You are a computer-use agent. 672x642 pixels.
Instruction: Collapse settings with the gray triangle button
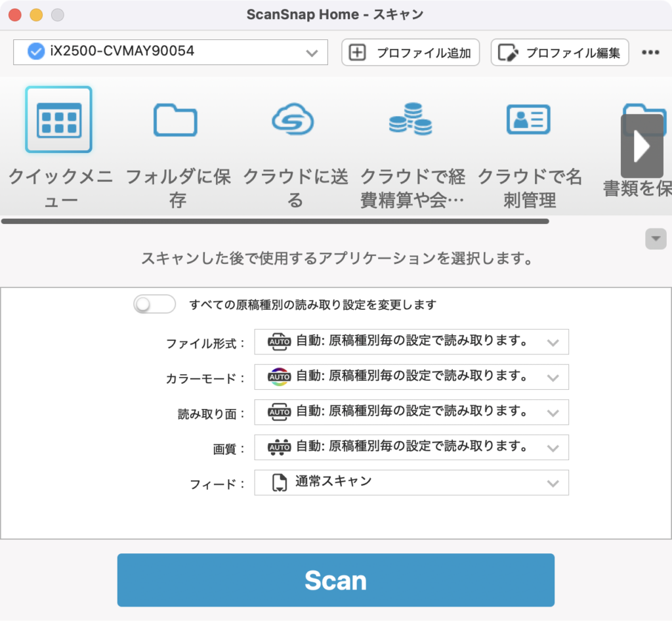click(x=656, y=239)
